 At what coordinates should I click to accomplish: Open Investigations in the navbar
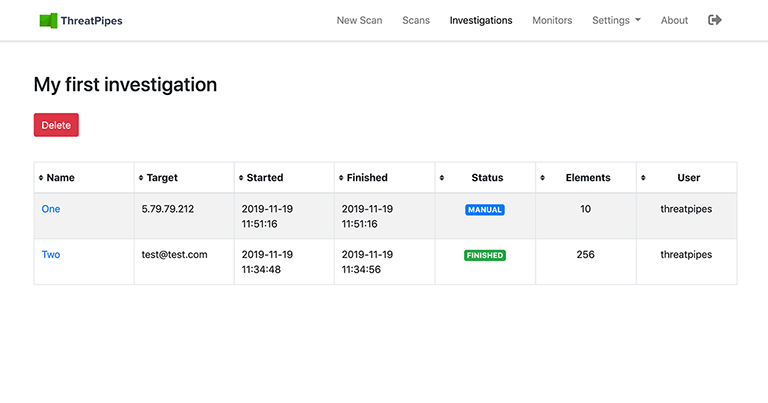coord(481,20)
